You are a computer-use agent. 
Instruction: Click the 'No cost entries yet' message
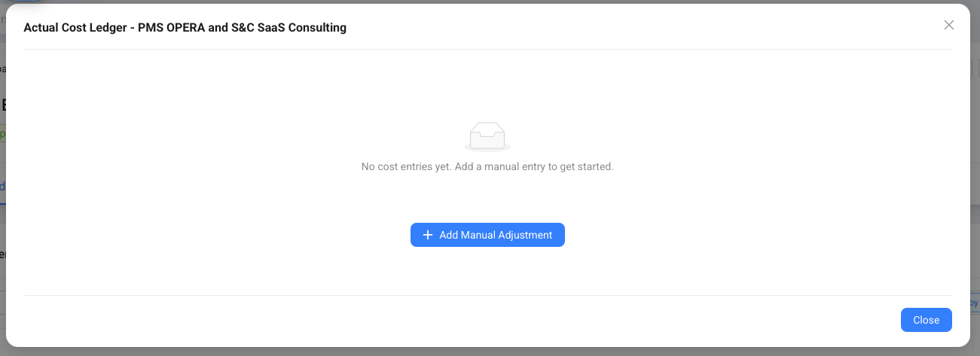pyautogui.click(x=487, y=166)
